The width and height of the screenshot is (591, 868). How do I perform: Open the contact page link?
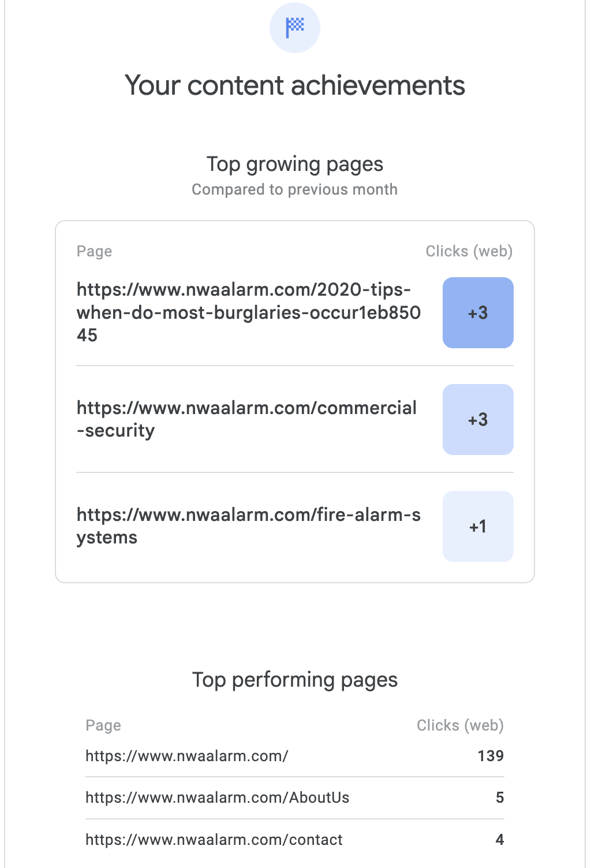tap(214, 840)
